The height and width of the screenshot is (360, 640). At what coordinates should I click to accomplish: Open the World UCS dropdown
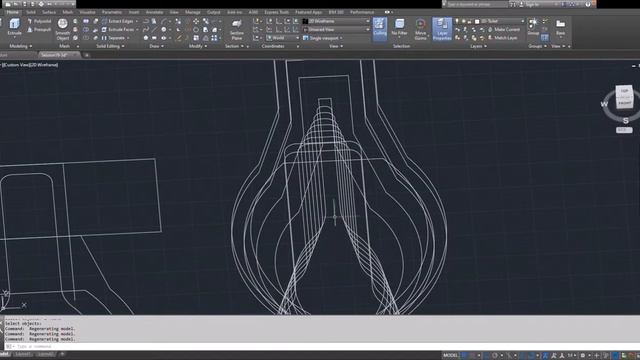pyautogui.click(x=282, y=38)
